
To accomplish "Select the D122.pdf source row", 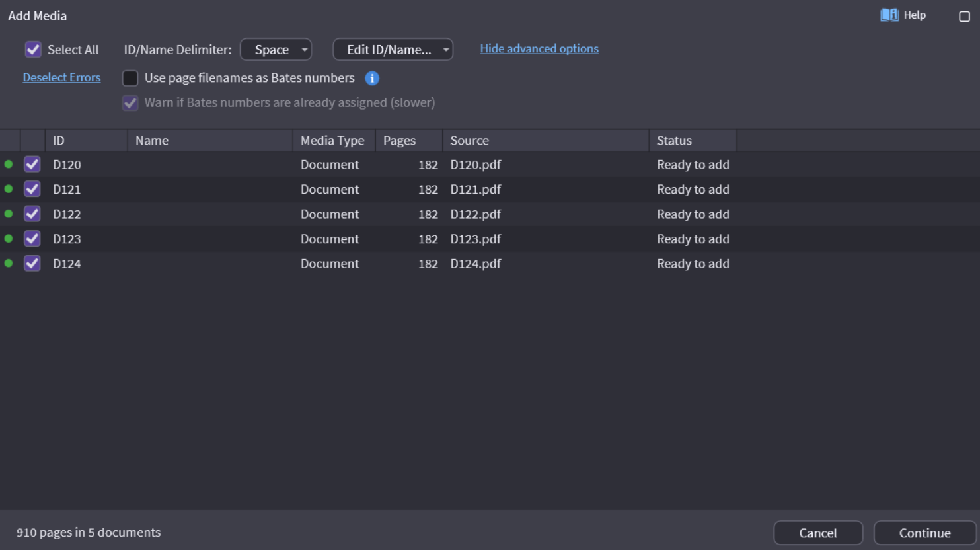I will point(475,214).
